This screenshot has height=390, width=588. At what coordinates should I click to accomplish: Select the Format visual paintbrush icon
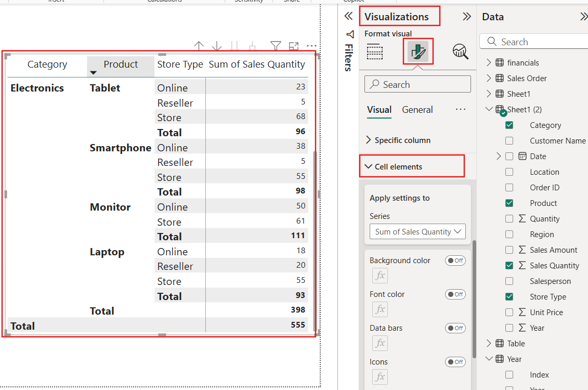coord(418,51)
